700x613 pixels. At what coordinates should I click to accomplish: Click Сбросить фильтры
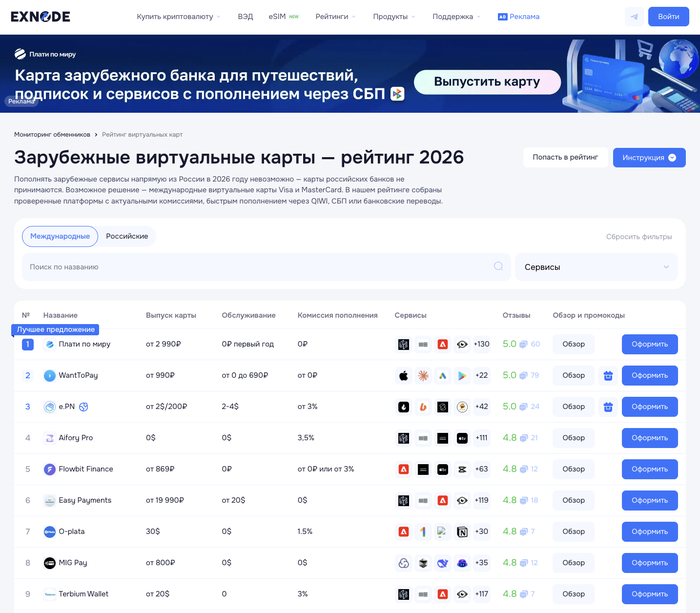tap(639, 237)
